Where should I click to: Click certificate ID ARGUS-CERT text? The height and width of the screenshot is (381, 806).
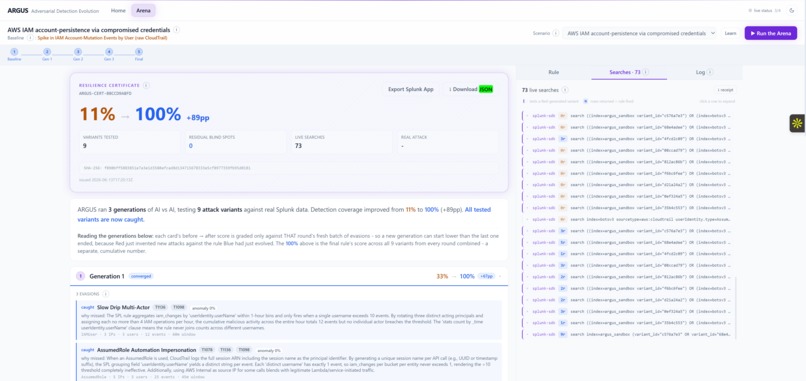[x=105, y=94]
